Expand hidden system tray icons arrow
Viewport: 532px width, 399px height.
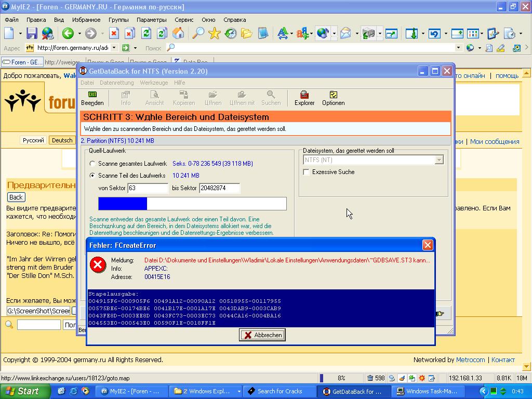pyautogui.click(x=484, y=391)
